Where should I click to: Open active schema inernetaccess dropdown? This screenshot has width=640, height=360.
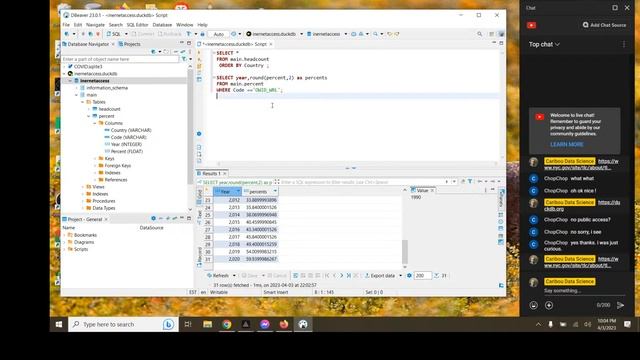[x=346, y=34]
